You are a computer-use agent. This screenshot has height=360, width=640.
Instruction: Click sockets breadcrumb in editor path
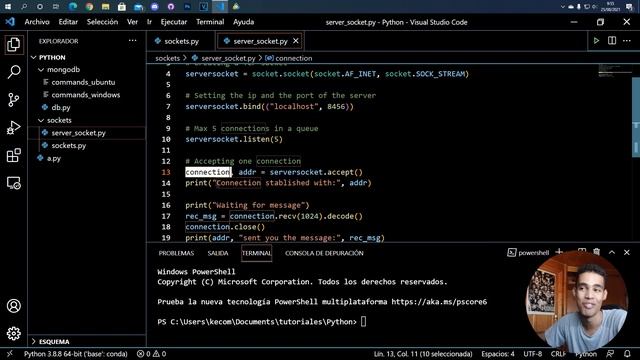tap(167, 58)
